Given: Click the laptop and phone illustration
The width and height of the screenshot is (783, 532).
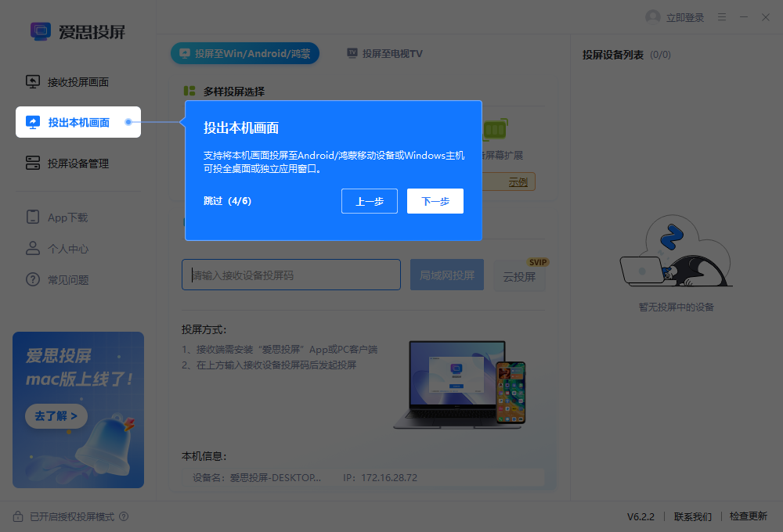Looking at the screenshot, I should coord(460,385).
